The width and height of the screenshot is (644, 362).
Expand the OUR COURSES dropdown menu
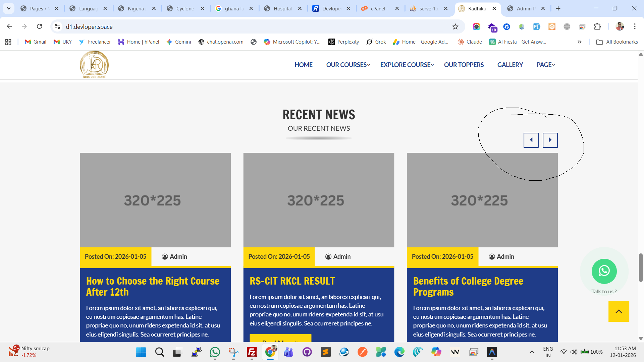[348, 65]
